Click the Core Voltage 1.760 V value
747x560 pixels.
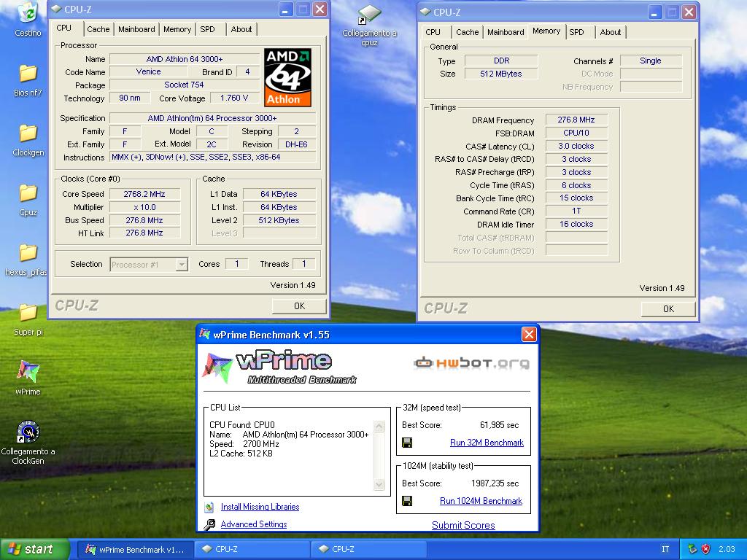tap(234, 98)
